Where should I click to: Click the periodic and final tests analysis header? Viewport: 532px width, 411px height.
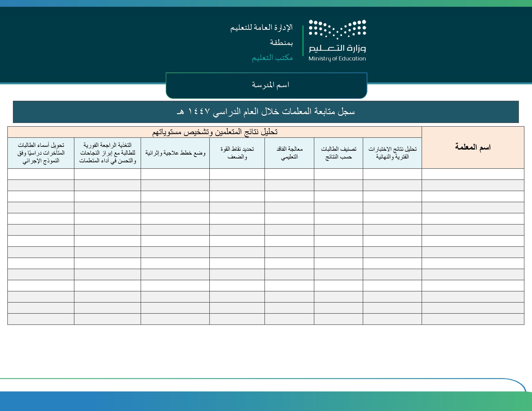(392, 153)
